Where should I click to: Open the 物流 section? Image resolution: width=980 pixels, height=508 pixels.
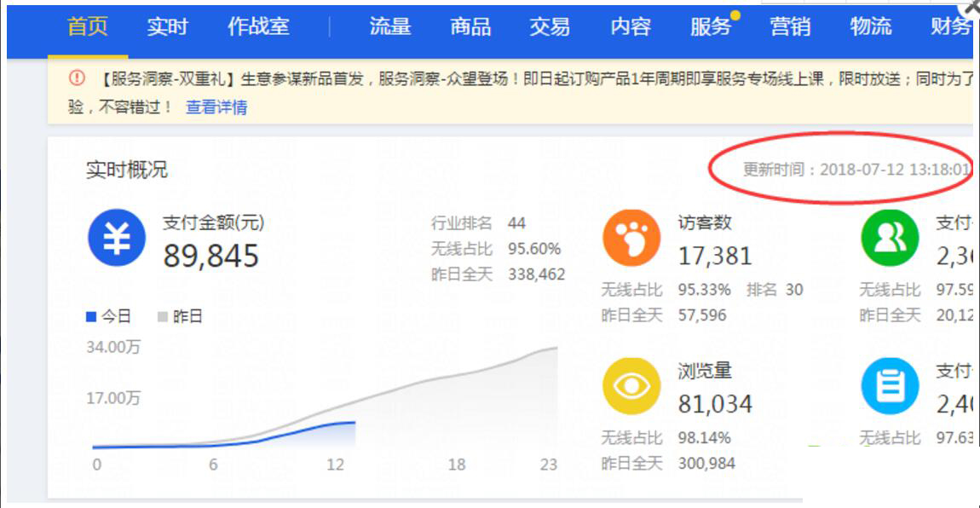(873, 26)
